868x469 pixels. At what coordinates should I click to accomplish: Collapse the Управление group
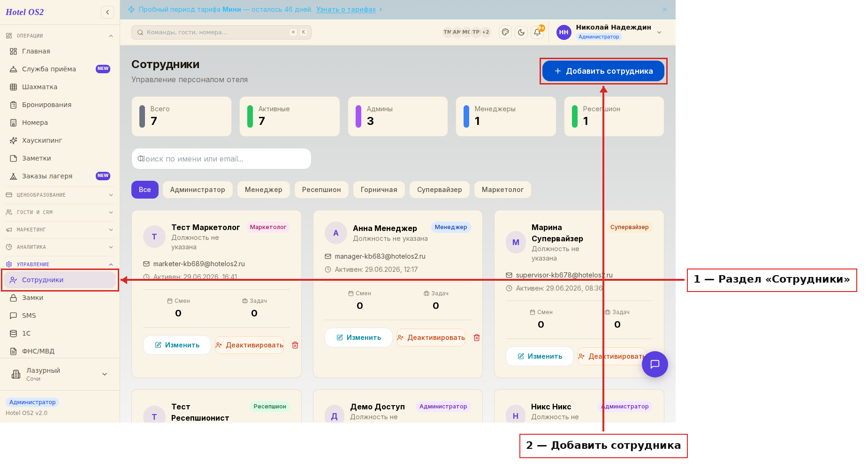(60, 264)
